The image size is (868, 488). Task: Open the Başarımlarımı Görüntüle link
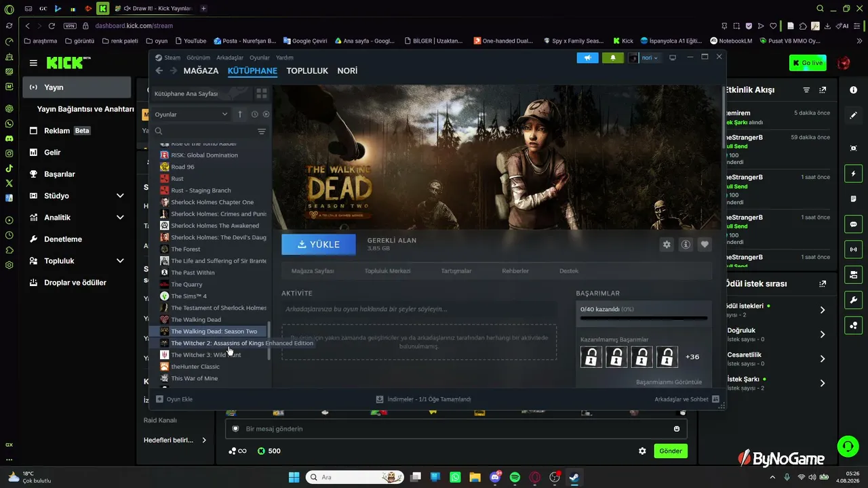669,382
